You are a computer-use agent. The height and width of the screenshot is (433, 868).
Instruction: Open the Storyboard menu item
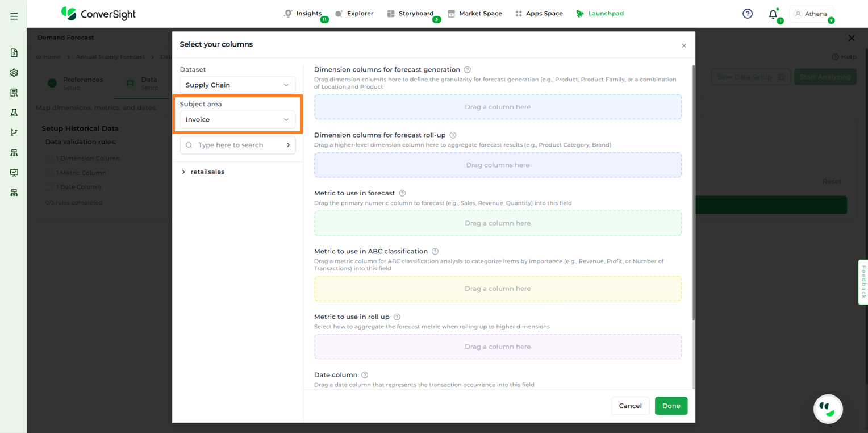pyautogui.click(x=410, y=14)
